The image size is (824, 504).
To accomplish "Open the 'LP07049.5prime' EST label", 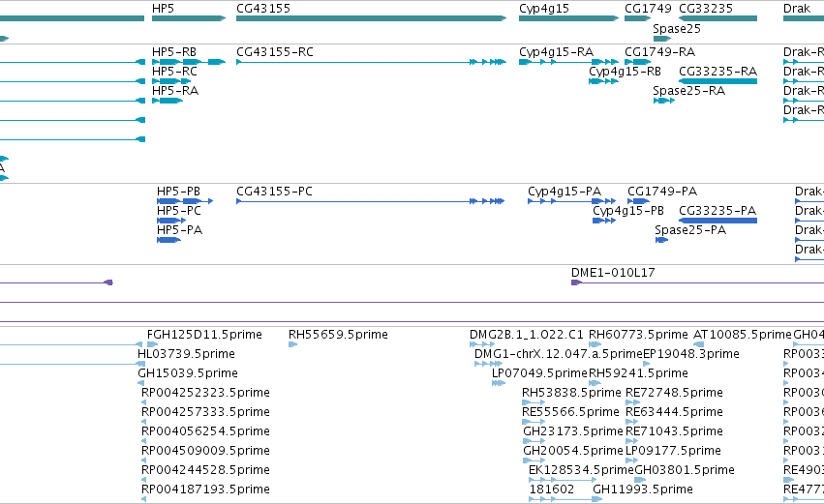I will pyautogui.click(x=539, y=373).
